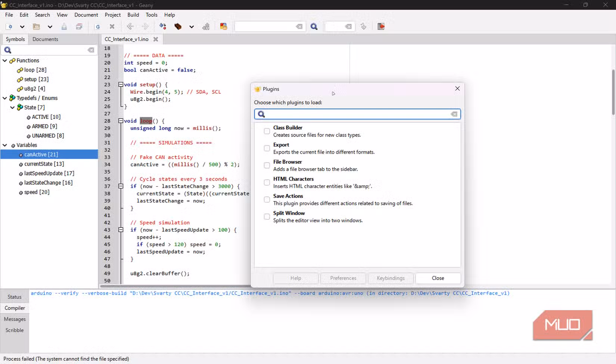Select lastSpeedUpdate [17] variable
The height and width of the screenshot is (364, 616).
[49, 173]
